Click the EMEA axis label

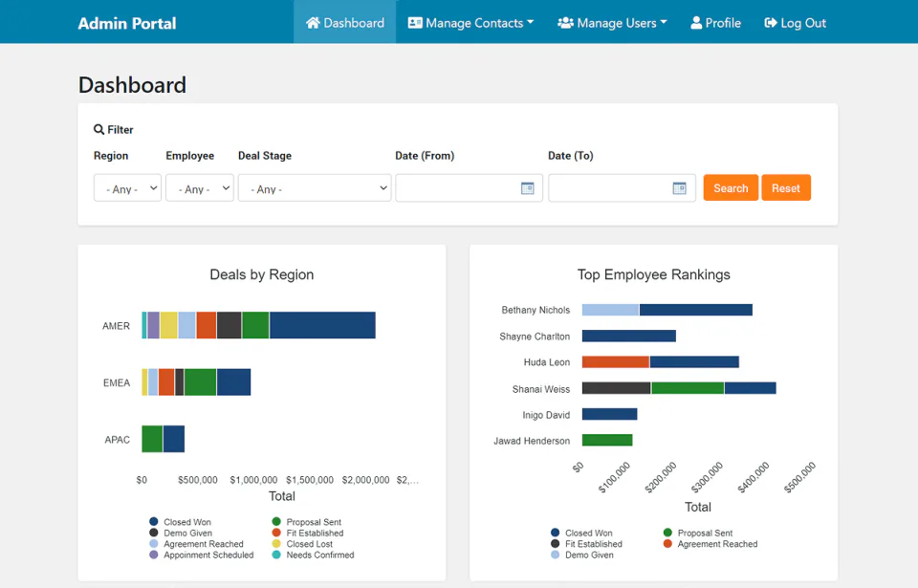(x=117, y=383)
